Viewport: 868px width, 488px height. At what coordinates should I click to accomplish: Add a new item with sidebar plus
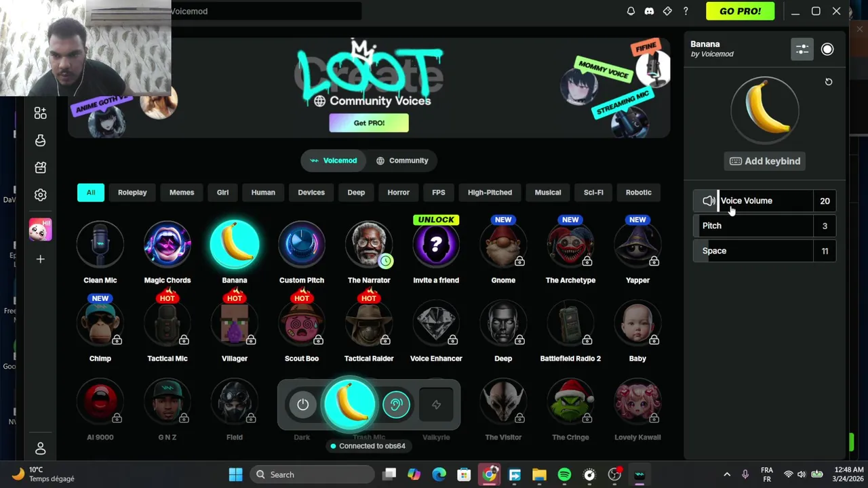41,259
